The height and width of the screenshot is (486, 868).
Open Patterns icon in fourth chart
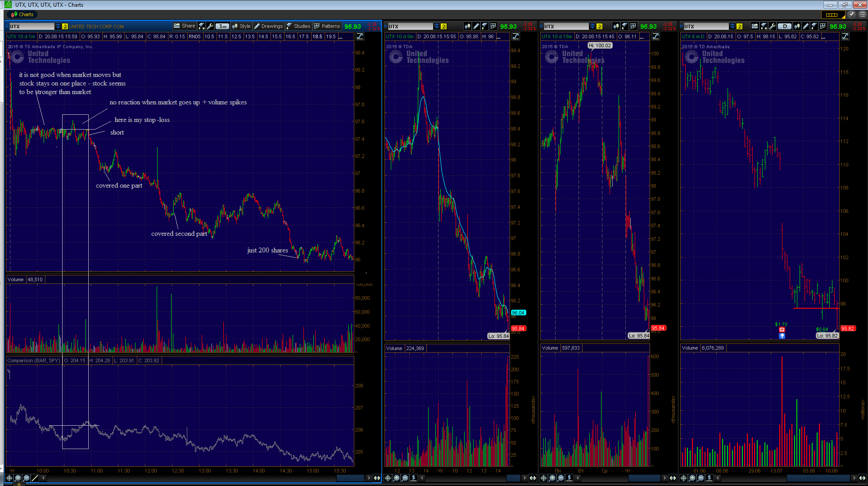(x=823, y=26)
